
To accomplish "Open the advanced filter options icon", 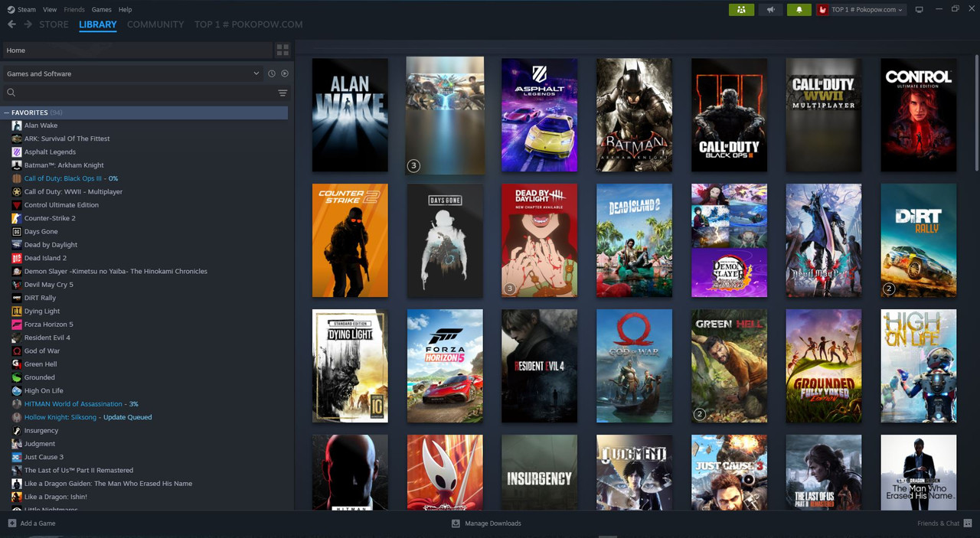I will [x=283, y=93].
